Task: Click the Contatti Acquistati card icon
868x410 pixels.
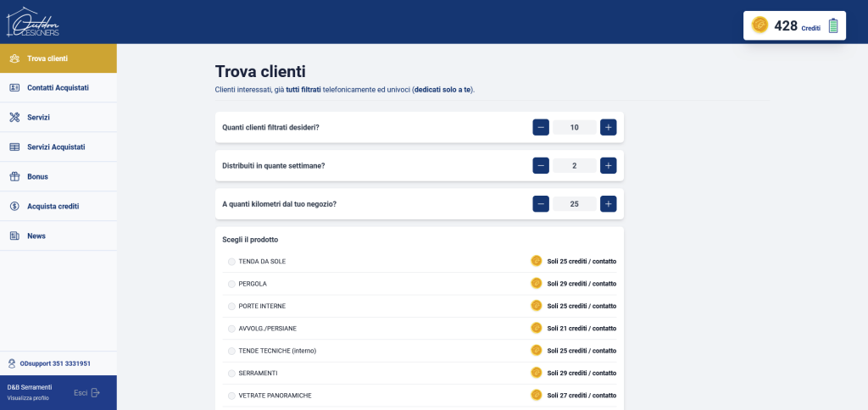Action: click(x=15, y=87)
